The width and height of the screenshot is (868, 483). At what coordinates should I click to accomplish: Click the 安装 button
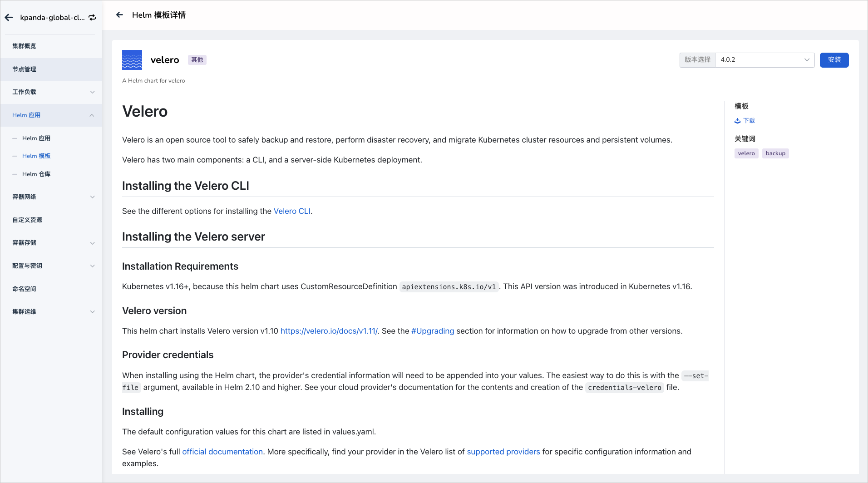(x=834, y=60)
